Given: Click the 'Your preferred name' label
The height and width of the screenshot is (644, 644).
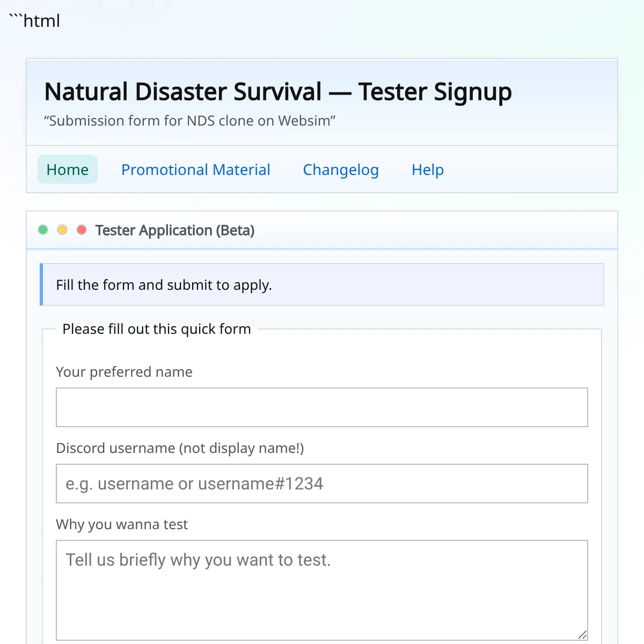Looking at the screenshot, I should tap(124, 371).
